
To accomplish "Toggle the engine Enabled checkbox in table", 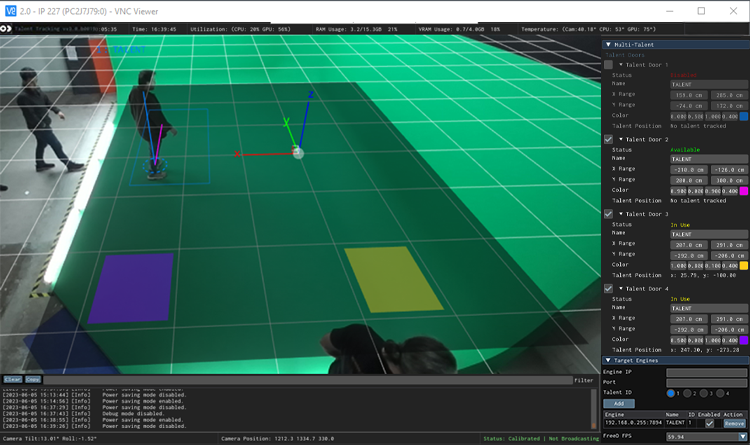I will tap(709, 423).
